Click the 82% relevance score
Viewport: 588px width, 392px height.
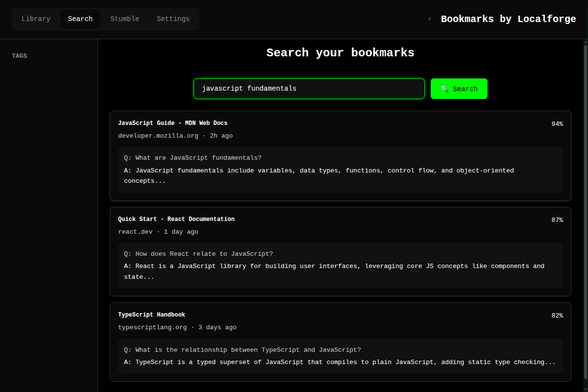pos(557,315)
